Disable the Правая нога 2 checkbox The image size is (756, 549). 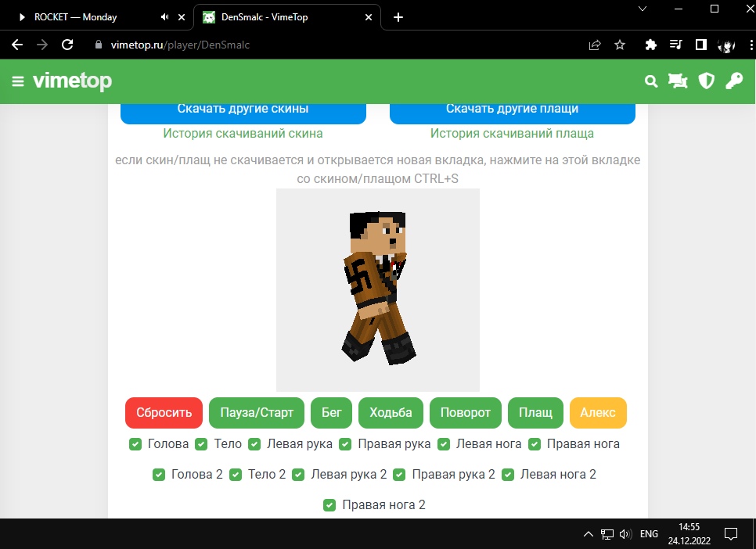point(329,505)
